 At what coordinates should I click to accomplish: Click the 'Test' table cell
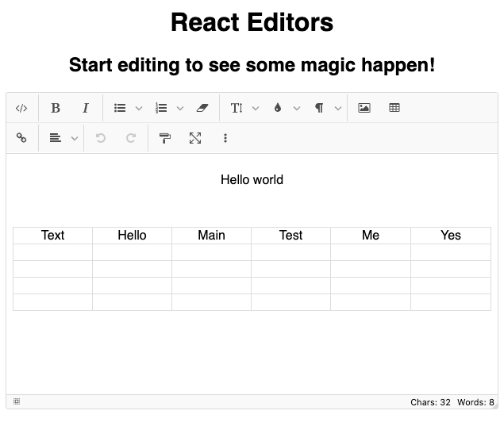[x=291, y=236]
